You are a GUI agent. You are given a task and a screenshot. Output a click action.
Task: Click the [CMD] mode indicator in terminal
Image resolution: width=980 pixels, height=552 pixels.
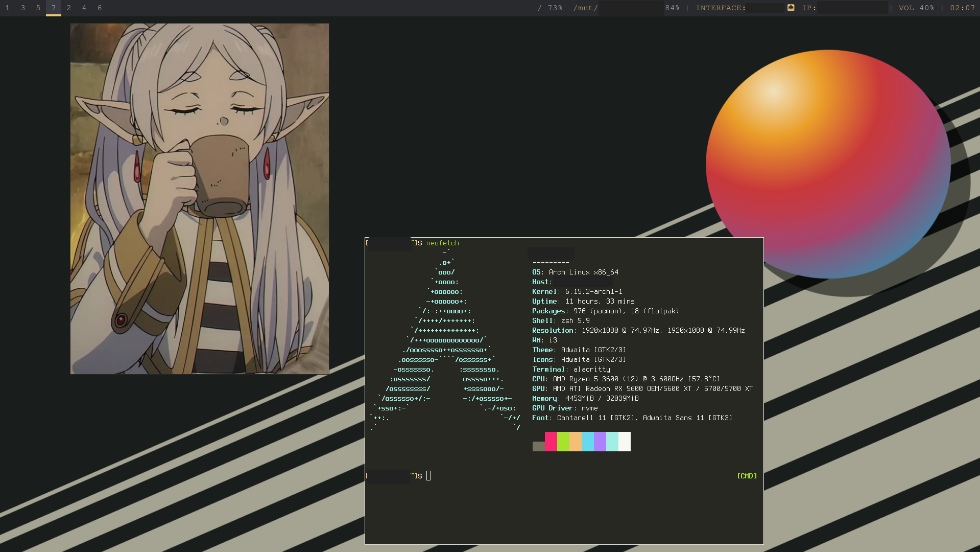pyautogui.click(x=747, y=476)
